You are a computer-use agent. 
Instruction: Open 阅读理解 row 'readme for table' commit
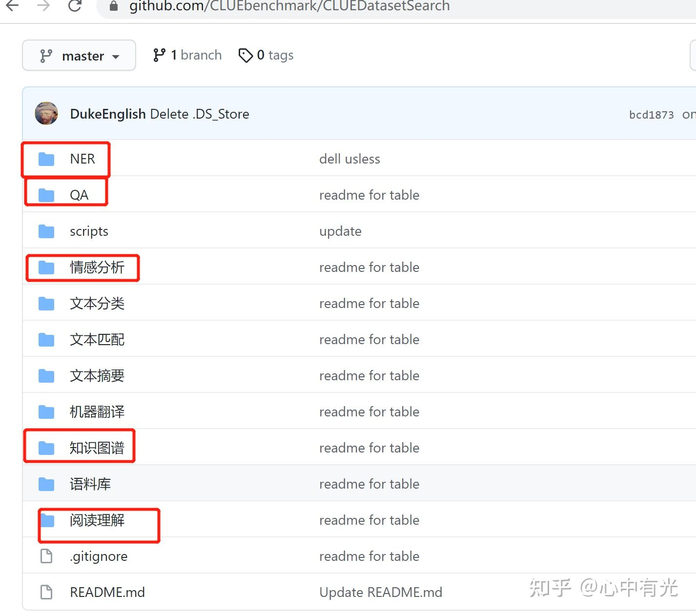click(x=369, y=520)
